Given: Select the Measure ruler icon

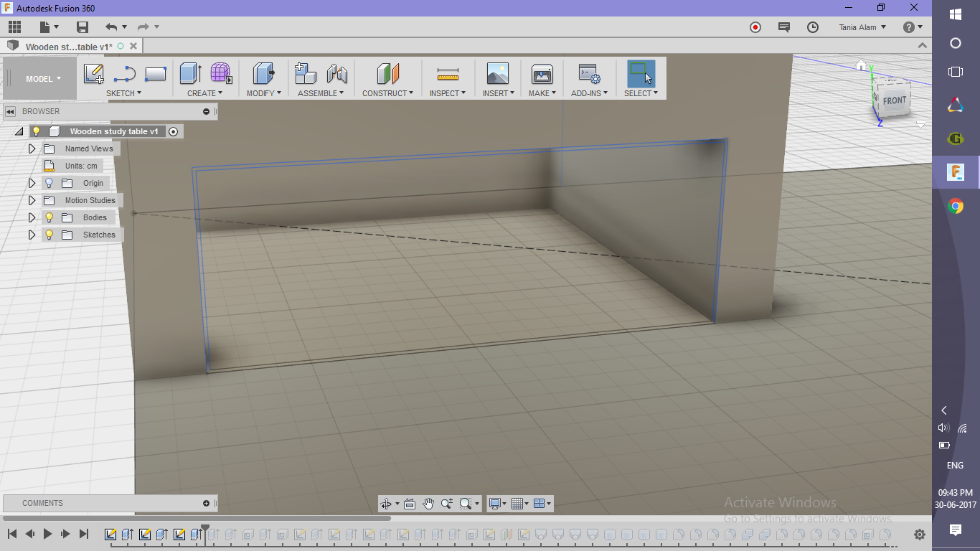Looking at the screenshot, I should tap(448, 74).
